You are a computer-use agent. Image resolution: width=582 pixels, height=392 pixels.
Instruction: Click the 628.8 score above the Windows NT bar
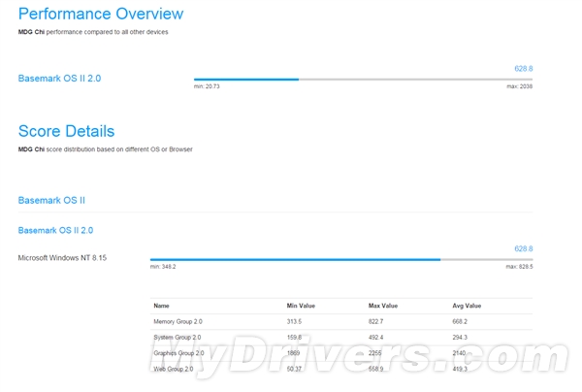[x=524, y=248]
